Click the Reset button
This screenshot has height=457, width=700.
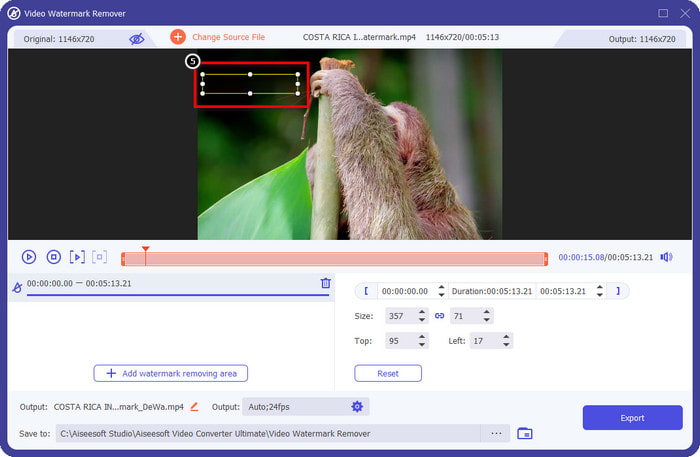point(388,373)
